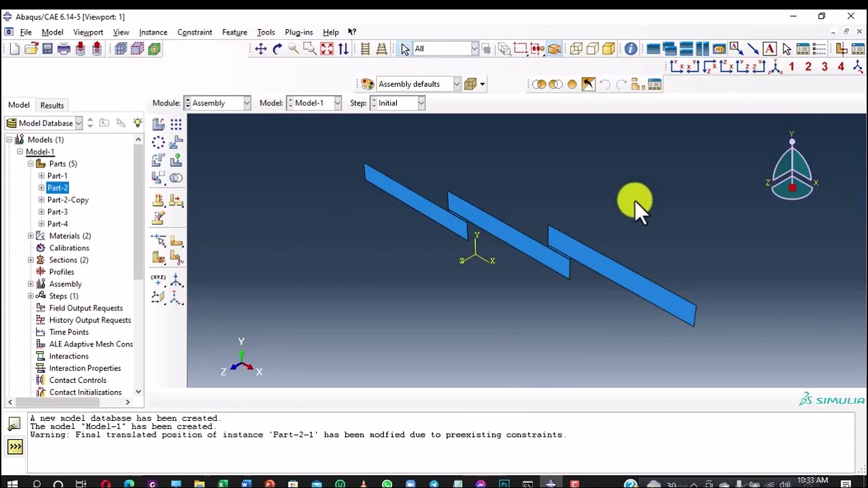Click Rotate Instance tool in toolbox
Viewport: 868px width, 488px height.
coord(158,160)
